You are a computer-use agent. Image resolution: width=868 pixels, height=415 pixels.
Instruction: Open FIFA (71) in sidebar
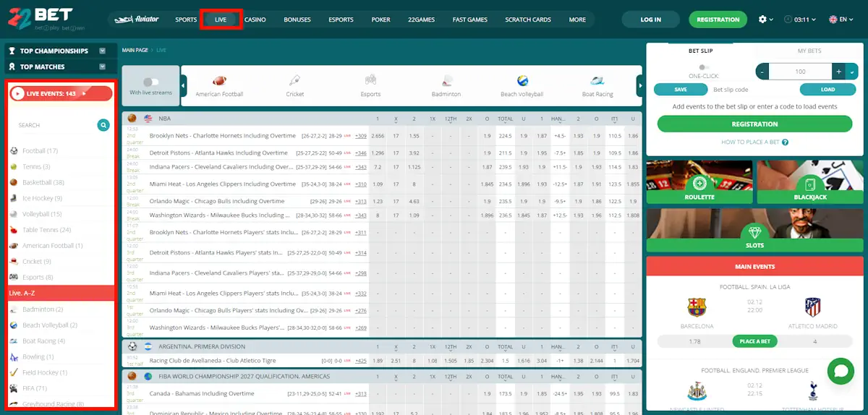[33, 388]
